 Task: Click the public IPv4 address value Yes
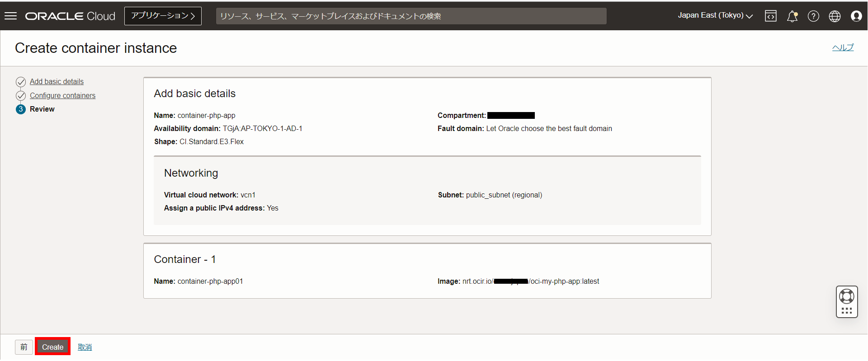click(273, 208)
